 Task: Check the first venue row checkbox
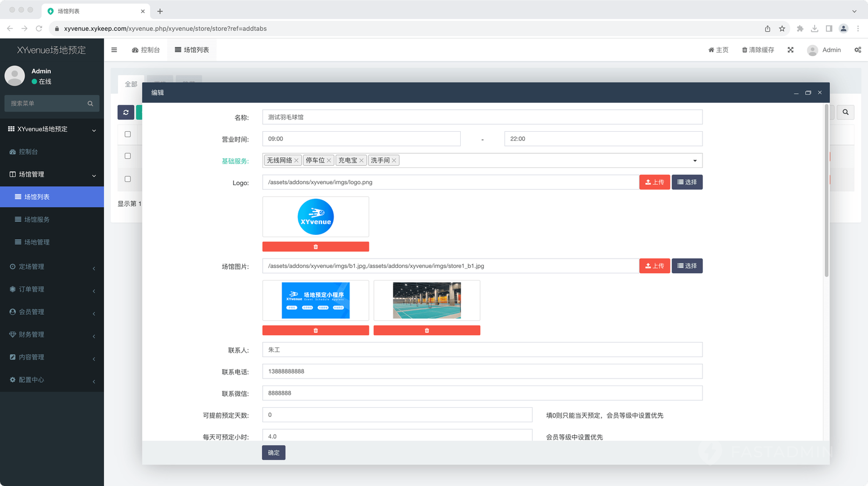[x=128, y=156]
